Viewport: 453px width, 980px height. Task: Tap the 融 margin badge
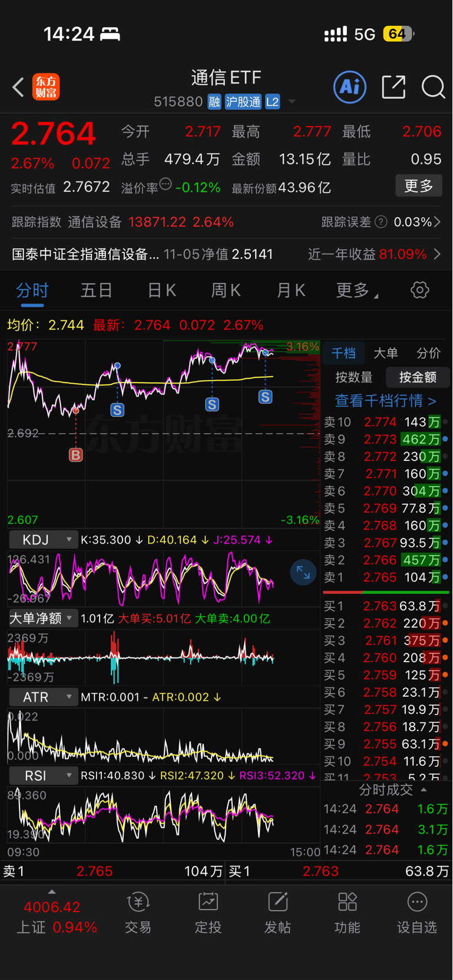(214, 102)
